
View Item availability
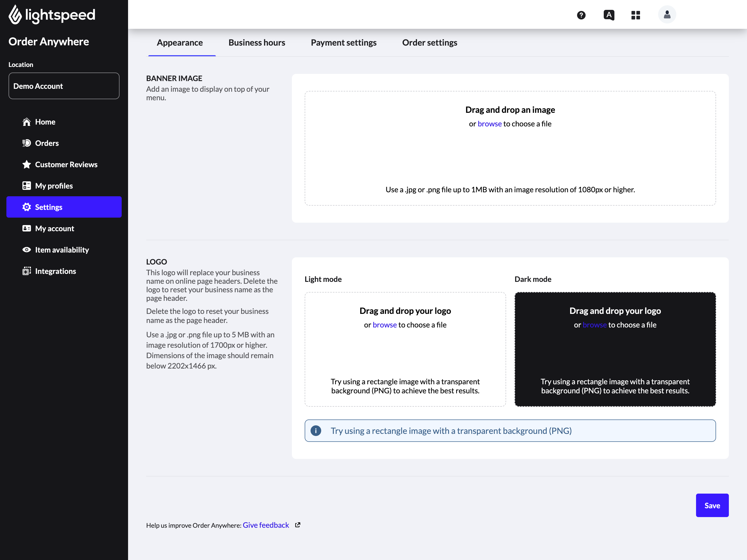coord(62,249)
